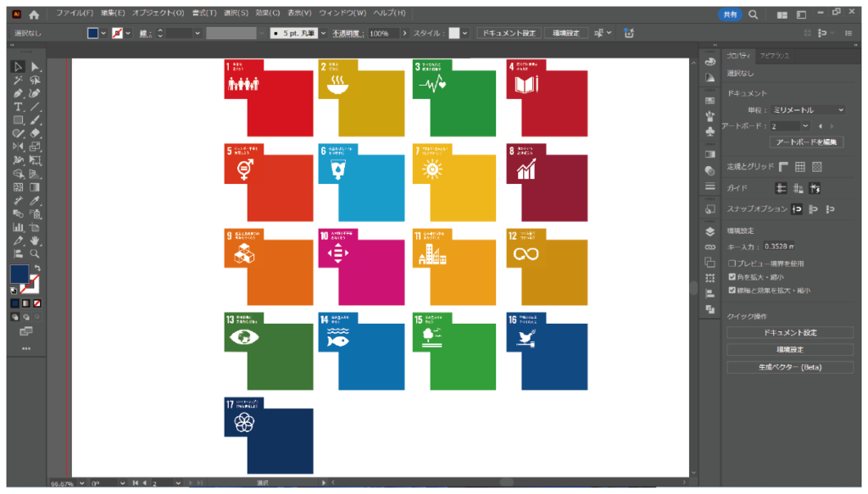Screen dimensions: 868x494
Task: Swap fill and stroke colors
Action: (x=37, y=269)
